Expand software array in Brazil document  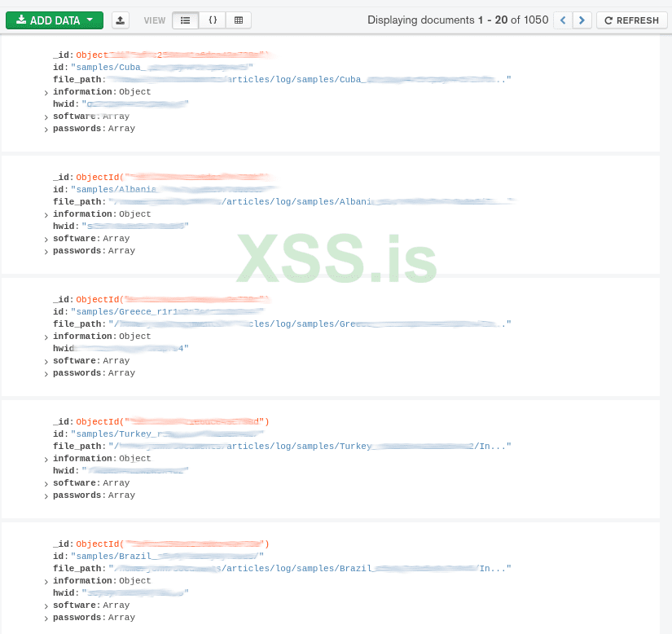coord(46,605)
